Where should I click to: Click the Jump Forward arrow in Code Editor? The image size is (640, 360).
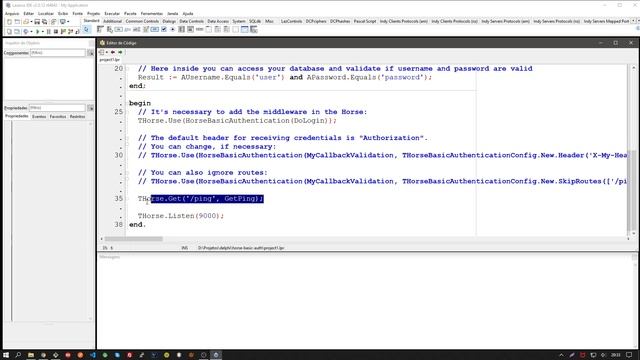pos(120,52)
